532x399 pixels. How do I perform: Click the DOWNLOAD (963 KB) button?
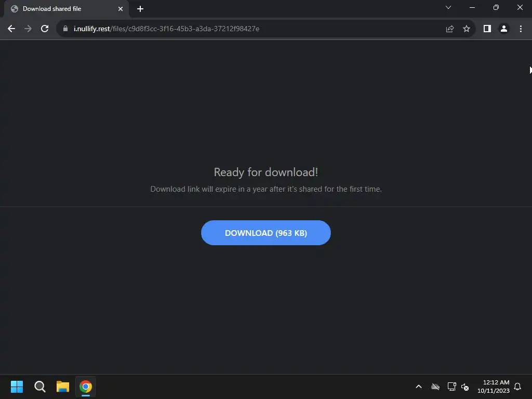click(265, 233)
